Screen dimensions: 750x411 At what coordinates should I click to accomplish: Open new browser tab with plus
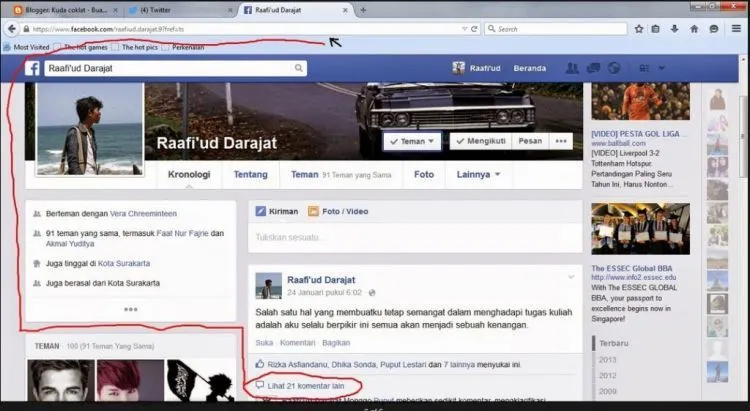point(363,10)
